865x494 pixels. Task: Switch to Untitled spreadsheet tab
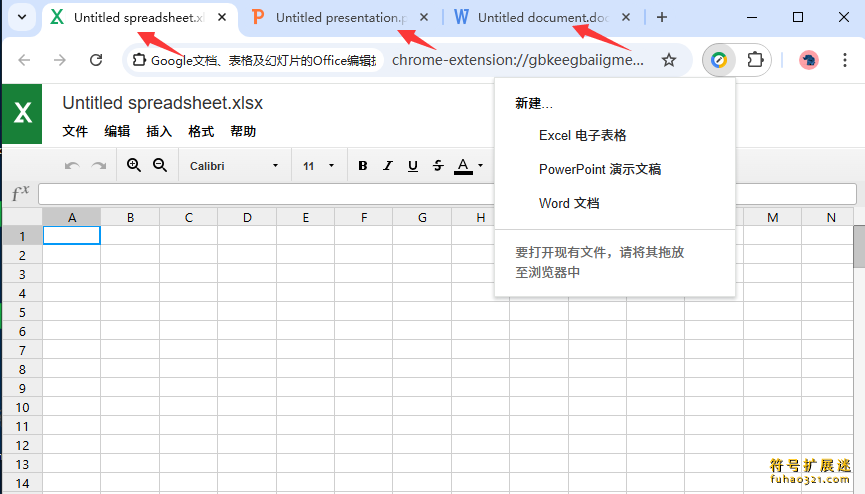pos(138,18)
